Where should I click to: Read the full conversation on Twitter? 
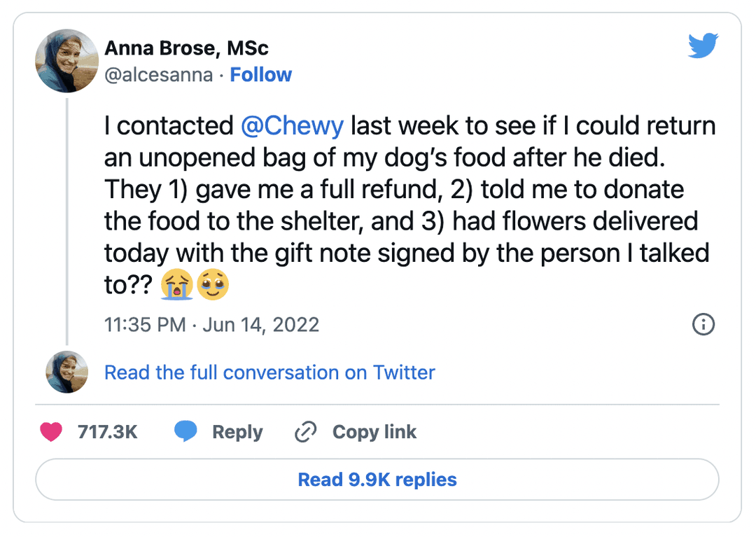click(269, 372)
